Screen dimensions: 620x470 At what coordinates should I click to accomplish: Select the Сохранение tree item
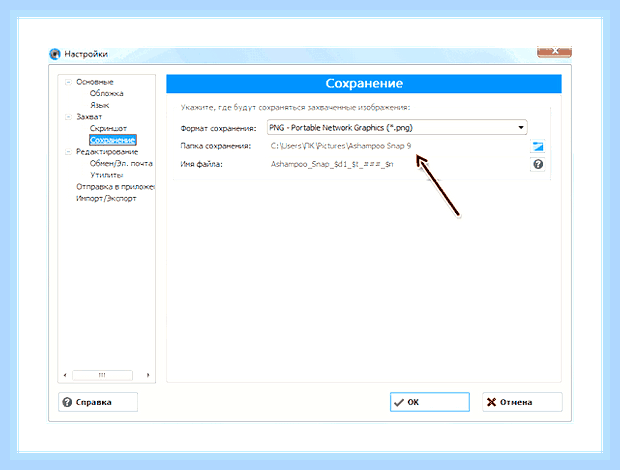tap(113, 140)
